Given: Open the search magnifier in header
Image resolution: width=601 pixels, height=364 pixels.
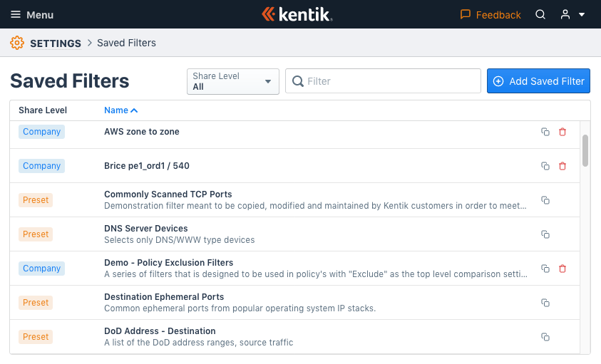Looking at the screenshot, I should pyautogui.click(x=540, y=14).
